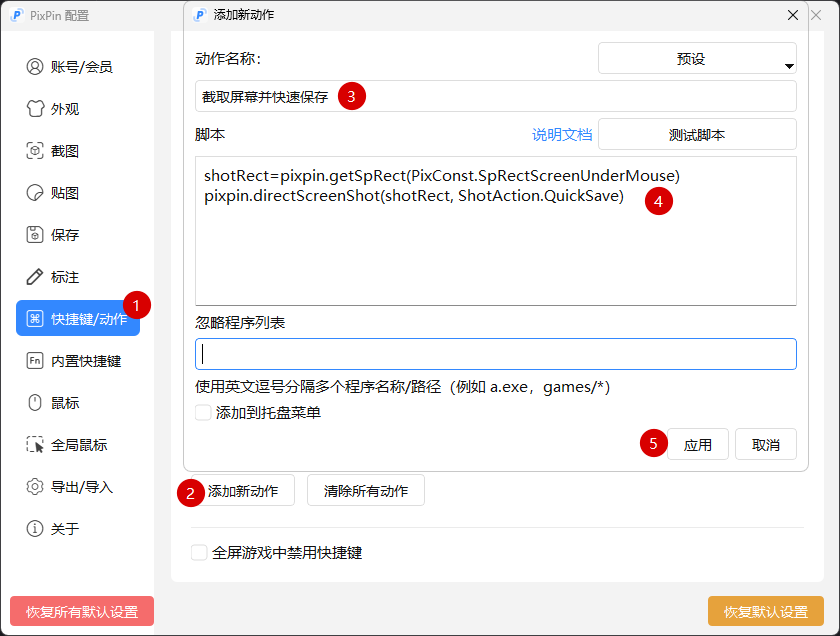Click the 测试脚本 test script button
840x636 pixels.
pyautogui.click(x=697, y=135)
